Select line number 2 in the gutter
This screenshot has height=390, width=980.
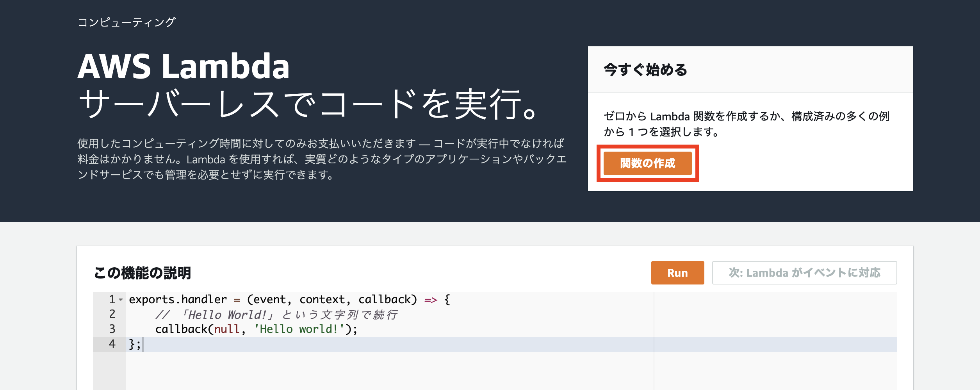pos(112,314)
